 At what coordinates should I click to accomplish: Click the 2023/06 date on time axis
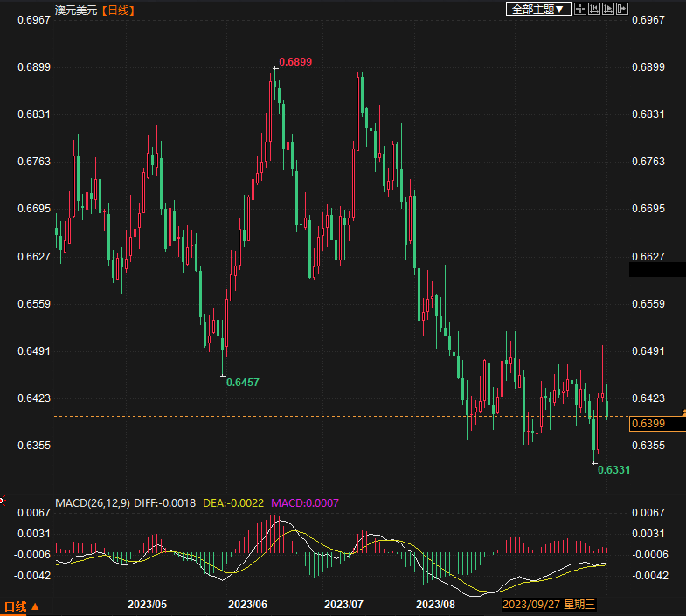tap(246, 605)
